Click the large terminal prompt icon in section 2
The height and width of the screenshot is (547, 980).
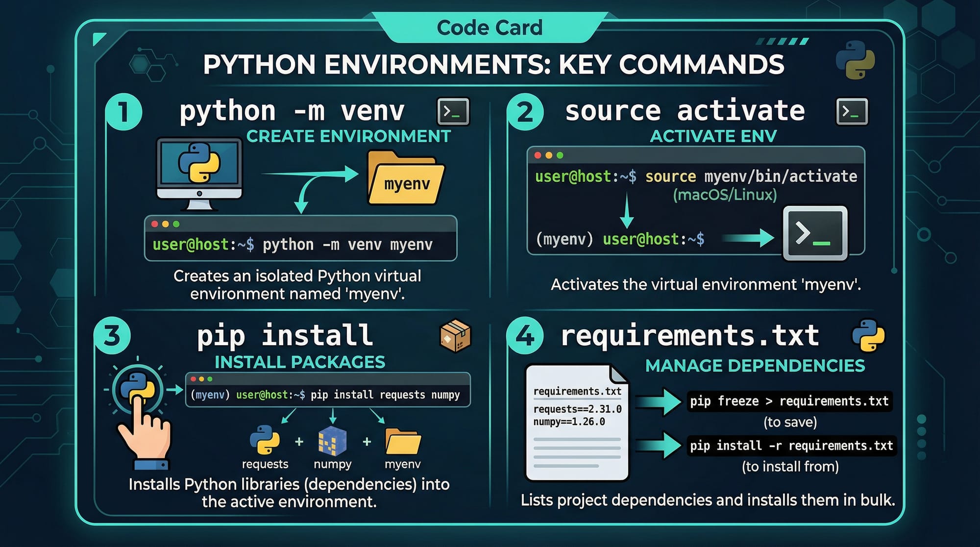point(815,233)
